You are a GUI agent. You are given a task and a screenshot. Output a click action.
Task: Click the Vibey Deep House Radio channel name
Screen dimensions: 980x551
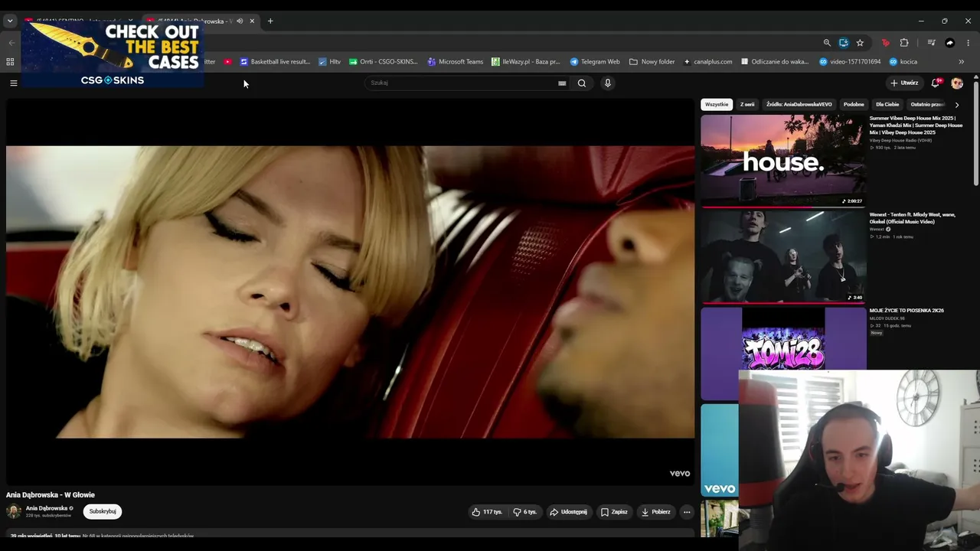[x=900, y=141]
